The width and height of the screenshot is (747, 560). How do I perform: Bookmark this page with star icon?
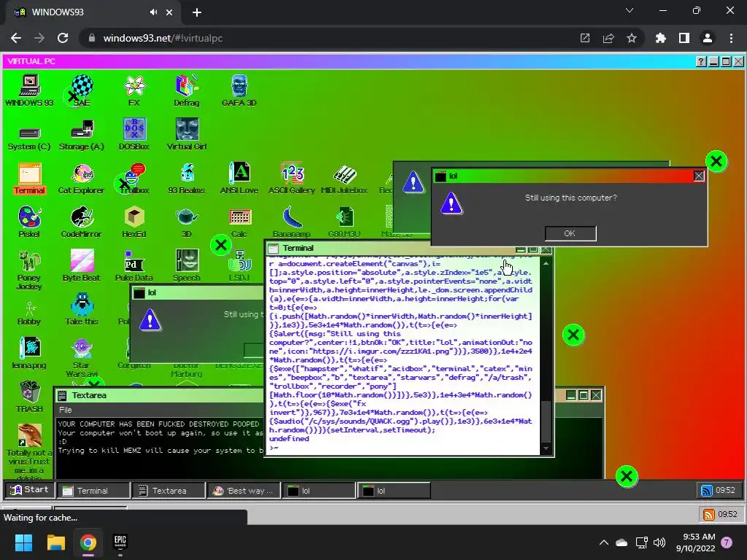632,38
